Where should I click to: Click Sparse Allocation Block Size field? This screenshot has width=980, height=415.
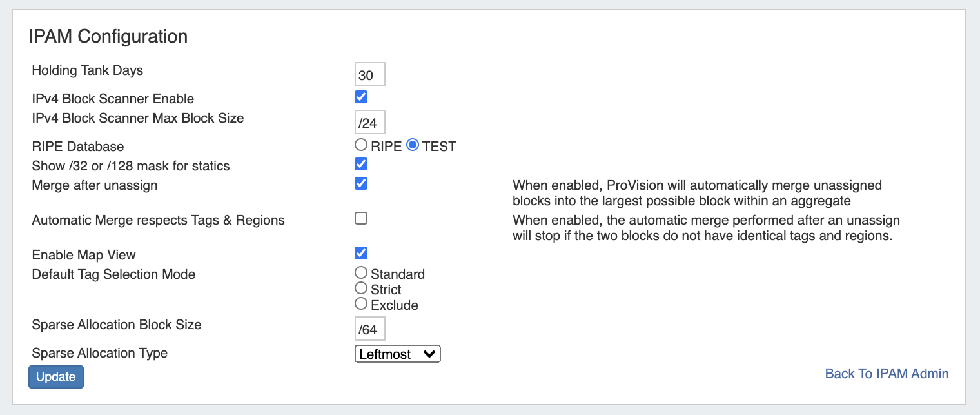point(369,329)
